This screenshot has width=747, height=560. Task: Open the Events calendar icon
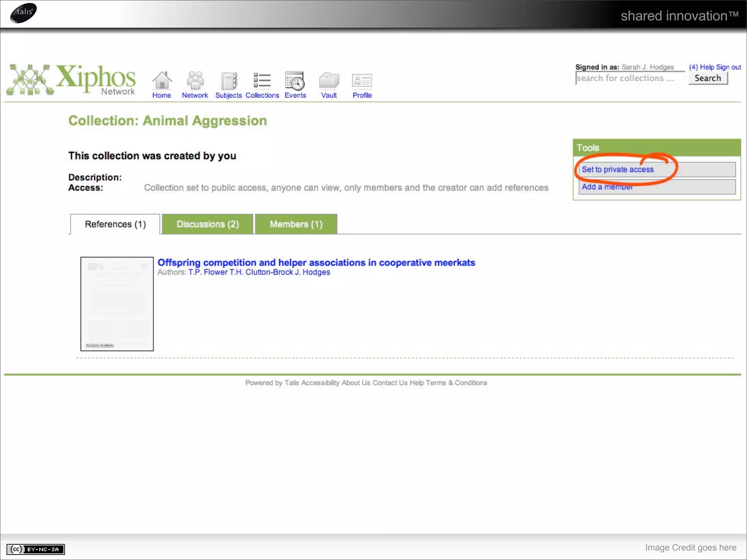point(295,81)
